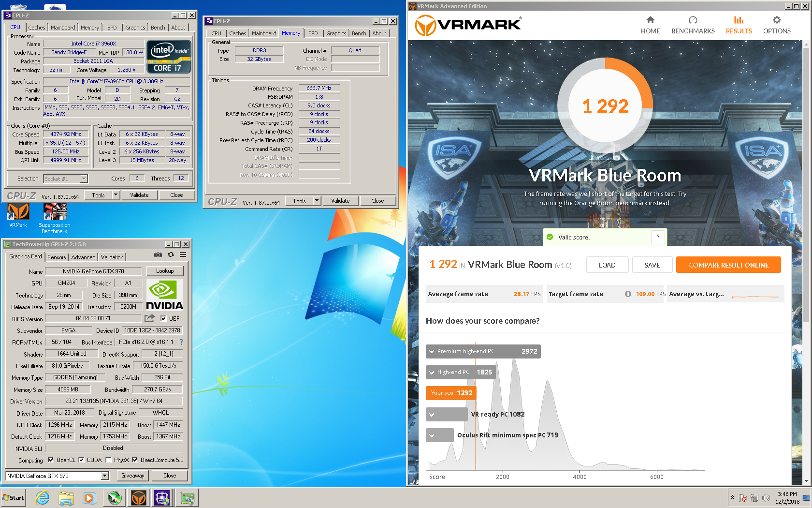Open VRMark BENCHMARKS gauge icon
Screen dimensions: 812x508
click(x=693, y=20)
